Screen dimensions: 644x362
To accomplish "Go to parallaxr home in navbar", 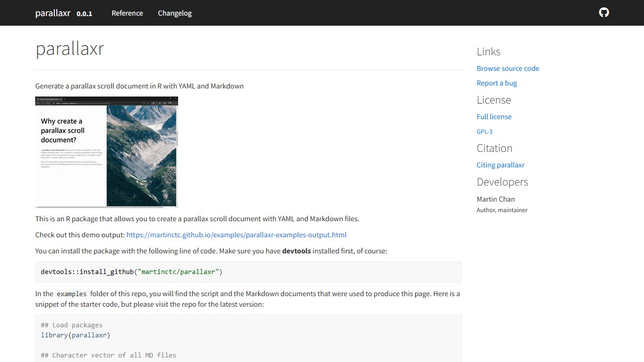I will 53,13.
